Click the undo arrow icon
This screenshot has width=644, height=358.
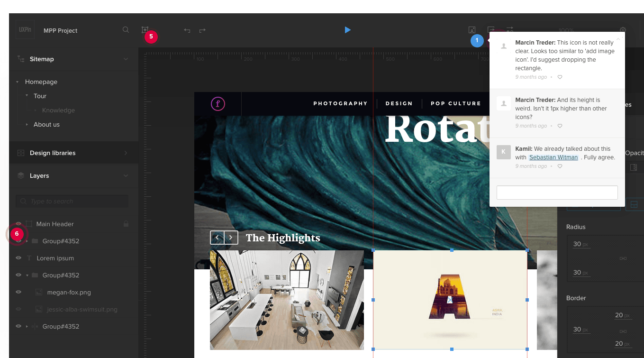point(187,30)
